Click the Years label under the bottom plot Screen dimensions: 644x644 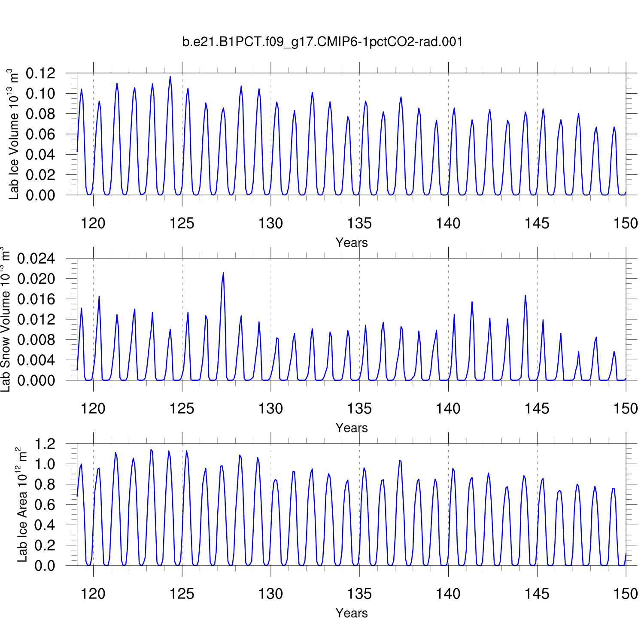coord(351,613)
